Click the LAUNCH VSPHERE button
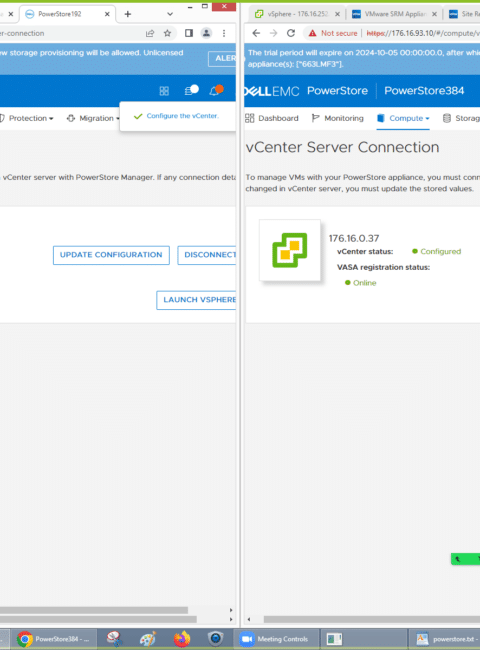 coord(196,300)
